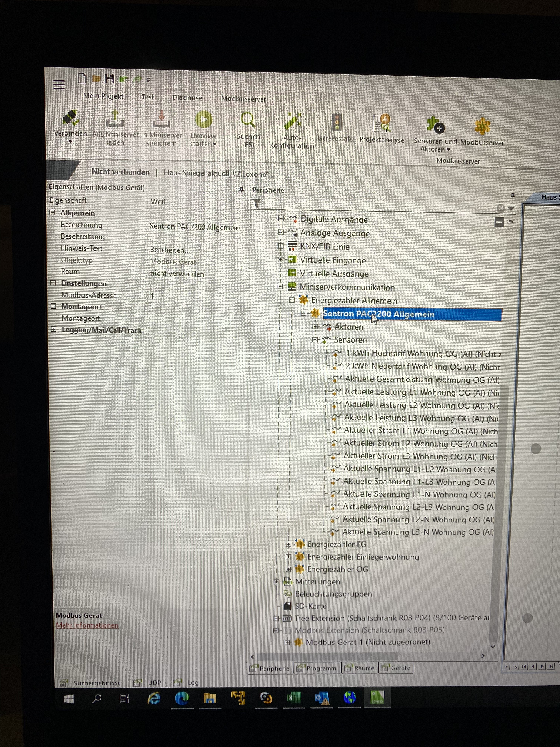Screen dimensions: 560x747
Task: Click Aus Miniserver laden icon
Action: 115,119
